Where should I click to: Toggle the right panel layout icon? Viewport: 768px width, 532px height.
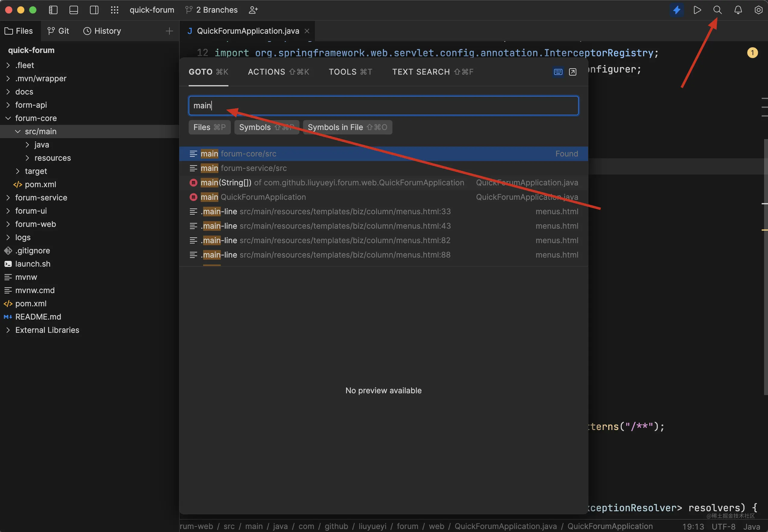tap(94, 10)
